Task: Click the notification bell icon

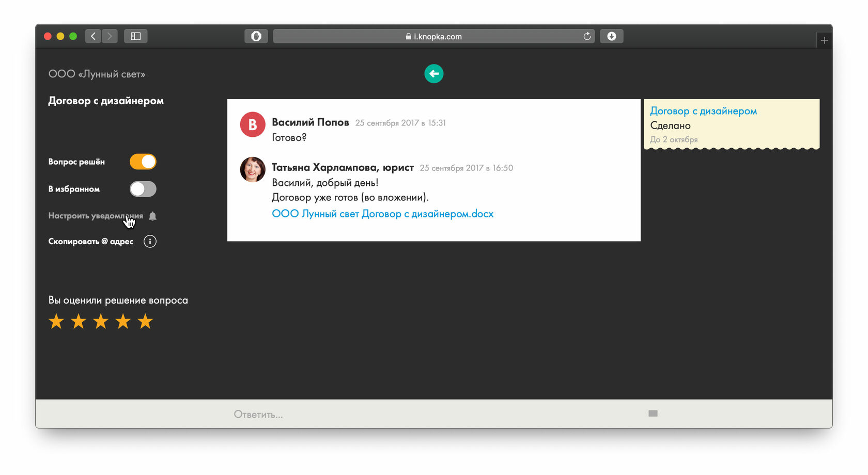Action: [x=152, y=216]
